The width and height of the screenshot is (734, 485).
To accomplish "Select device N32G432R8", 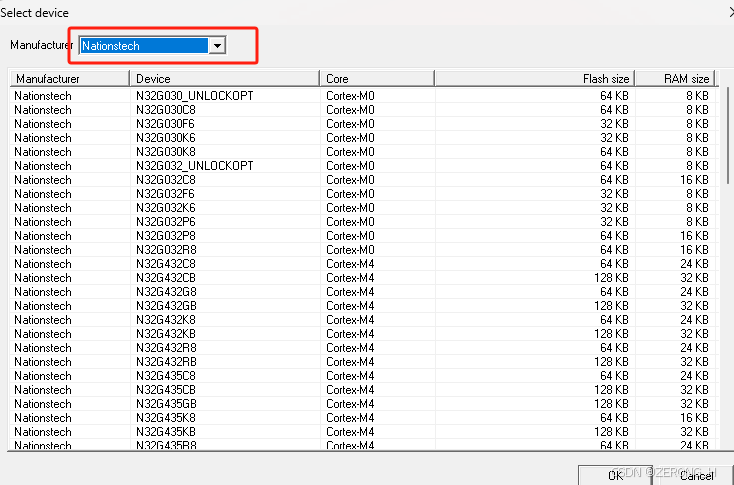I will coord(166,348).
